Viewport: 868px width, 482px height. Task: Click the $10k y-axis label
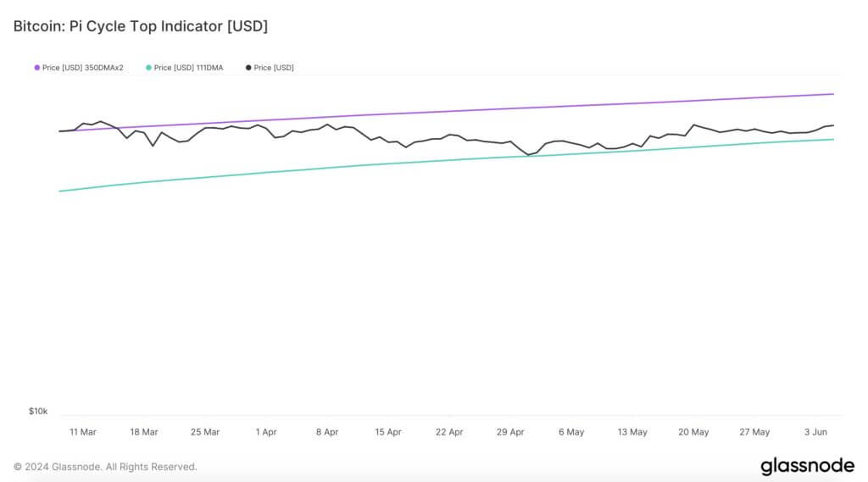[x=38, y=411]
